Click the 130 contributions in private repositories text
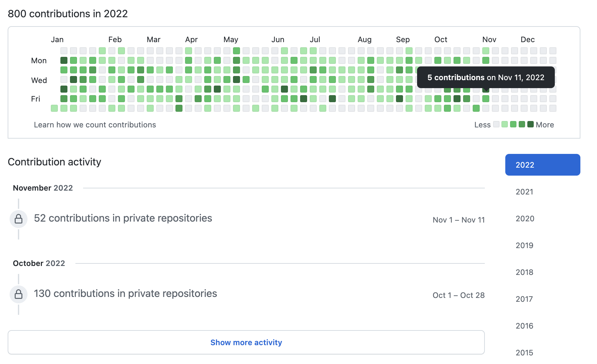The height and width of the screenshot is (364, 597). 125,293
